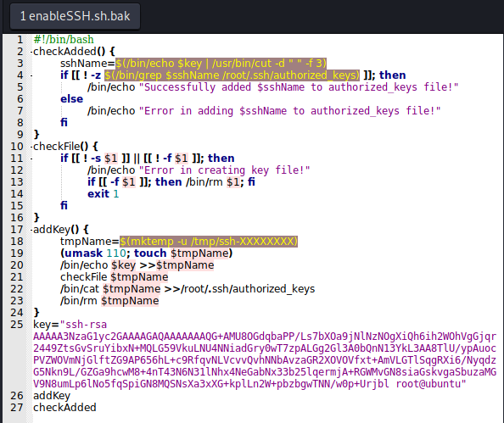Place cursor on the #!/bin/bash shebang line

(x=64, y=40)
